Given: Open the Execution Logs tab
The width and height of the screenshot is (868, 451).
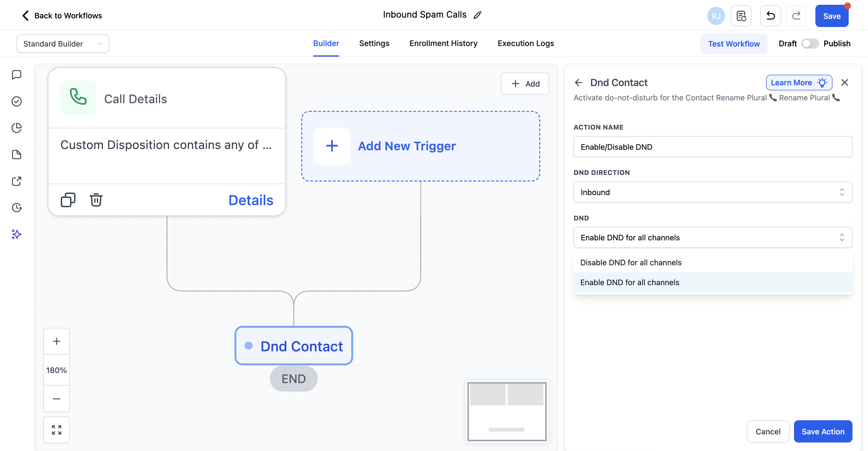Looking at the screenshot, I should point(525,43).
